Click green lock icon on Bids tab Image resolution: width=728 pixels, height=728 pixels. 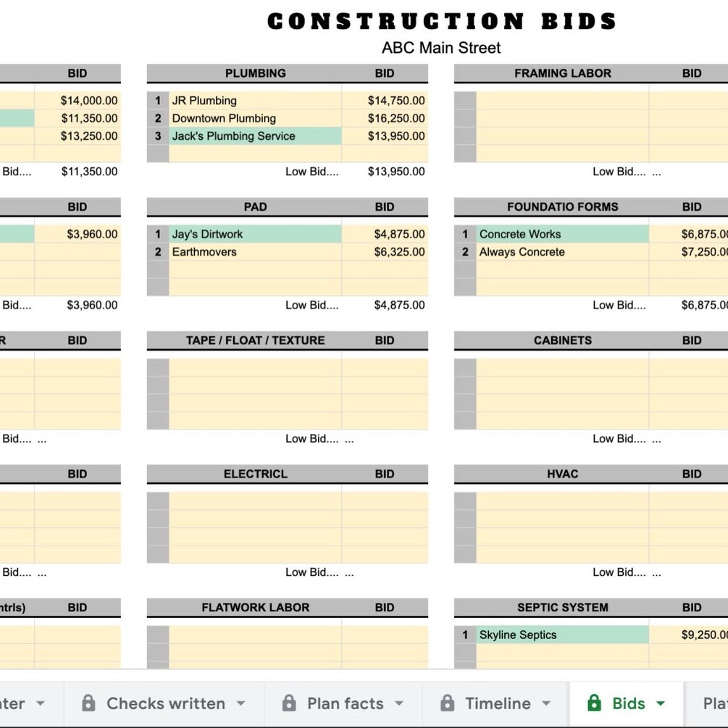pos(594,703)
